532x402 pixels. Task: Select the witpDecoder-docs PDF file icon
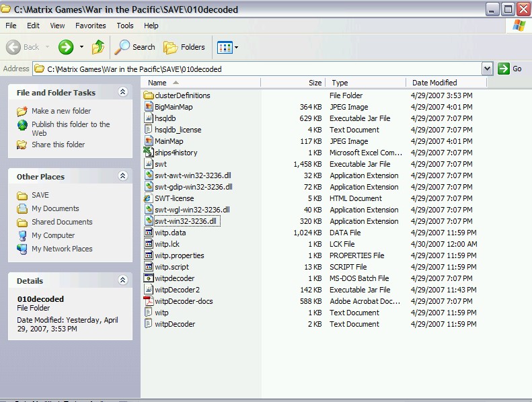149,301
